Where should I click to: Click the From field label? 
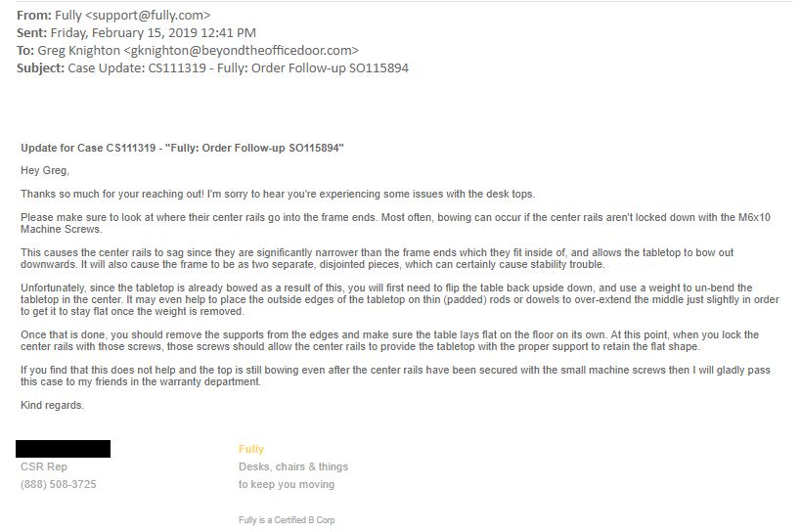pos(34,16)
